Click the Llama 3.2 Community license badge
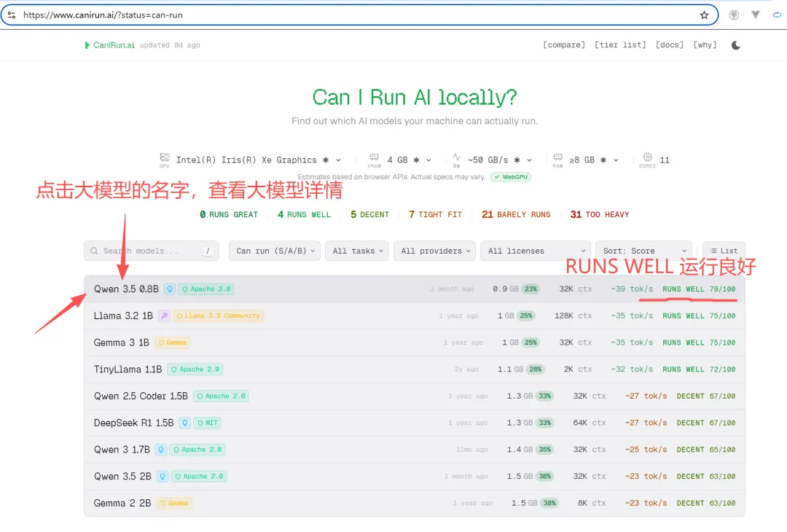The width and height of the screenshot is (787, 532). point(219,316)
